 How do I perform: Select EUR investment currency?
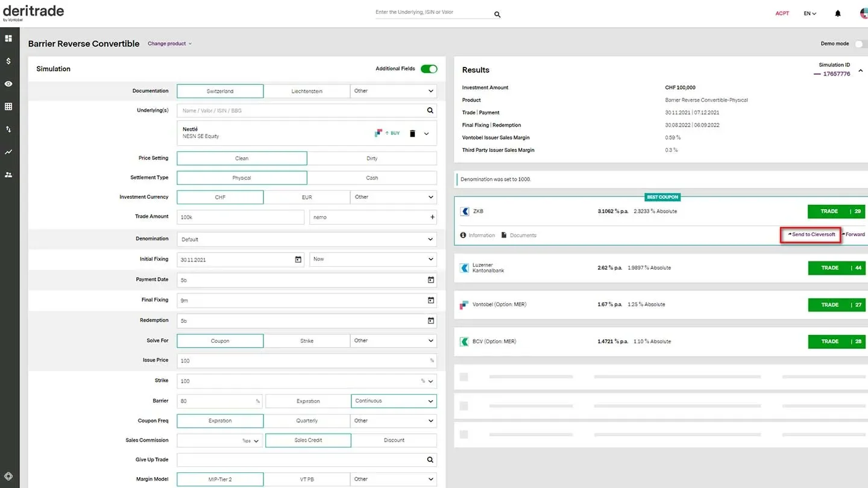(307, 197)
